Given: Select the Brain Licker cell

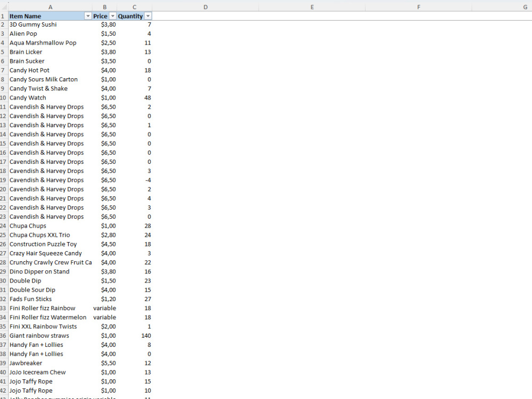Looking at the screenshot, I should pyautogui.click(x=50, y=52).
